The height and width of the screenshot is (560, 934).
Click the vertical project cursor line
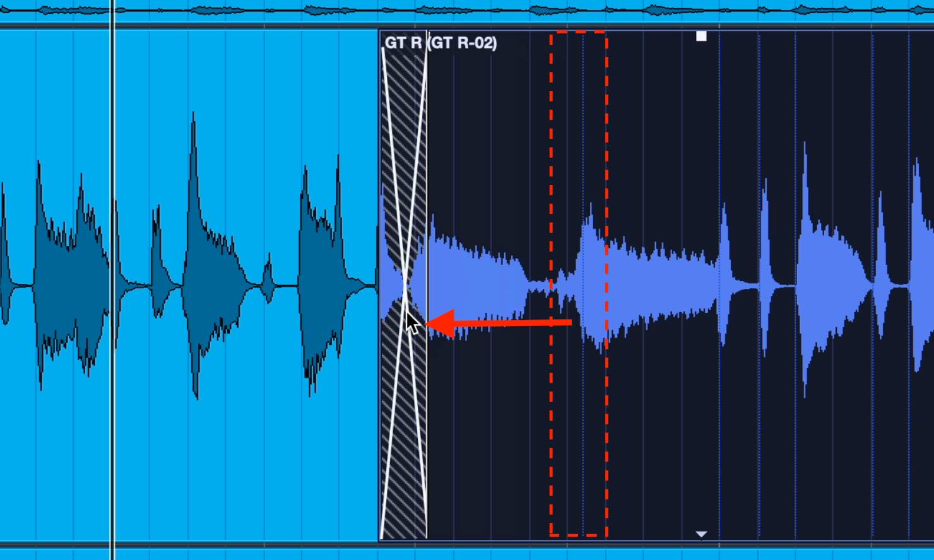click(x=113, y=280)
